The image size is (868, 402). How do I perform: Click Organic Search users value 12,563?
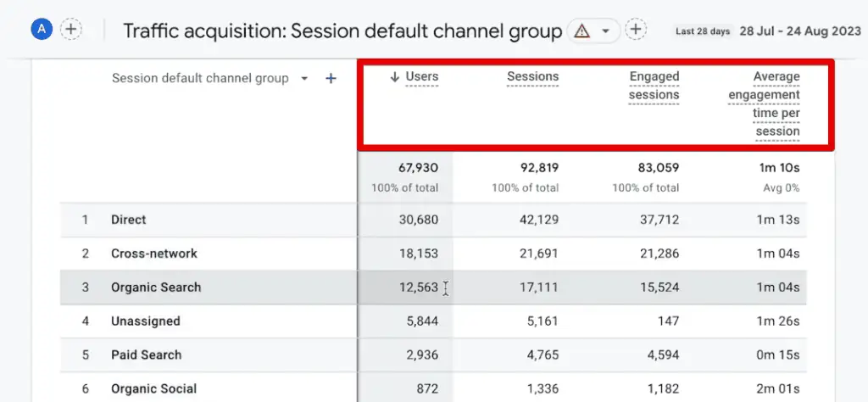(419, 288)
